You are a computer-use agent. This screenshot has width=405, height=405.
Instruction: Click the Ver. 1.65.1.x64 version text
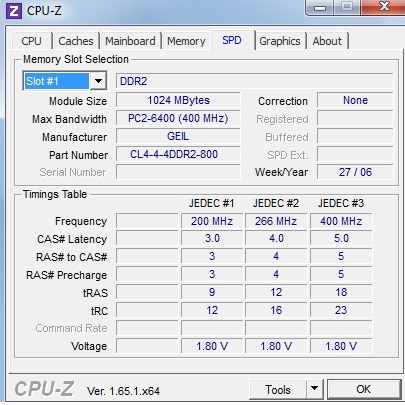(x=123, y=391)
